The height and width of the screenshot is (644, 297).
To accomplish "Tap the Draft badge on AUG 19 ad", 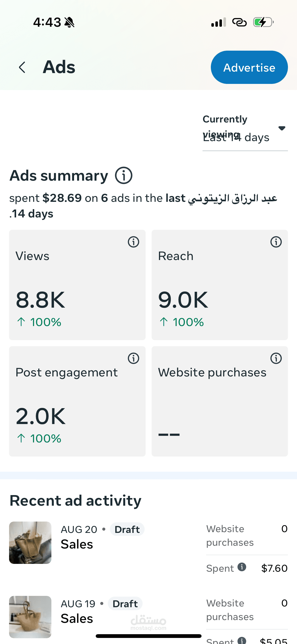I will 125,604.
